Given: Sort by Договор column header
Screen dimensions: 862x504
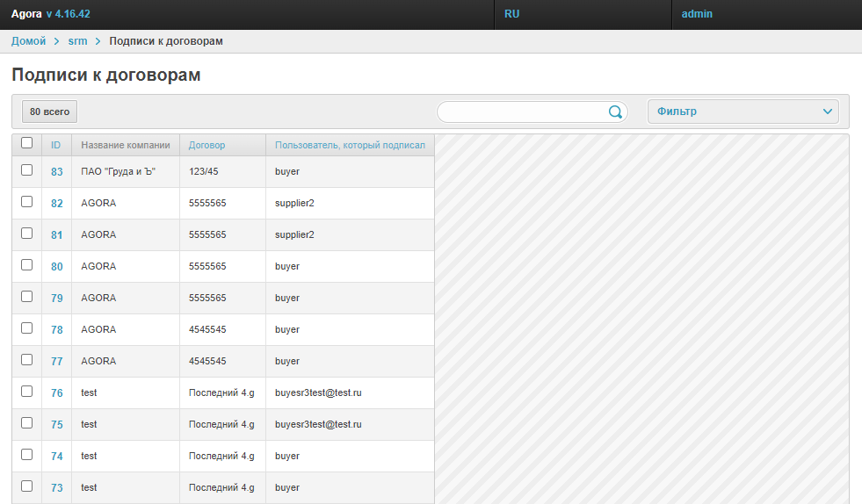Looking at the screenshot, I should [x=206, y=145].
